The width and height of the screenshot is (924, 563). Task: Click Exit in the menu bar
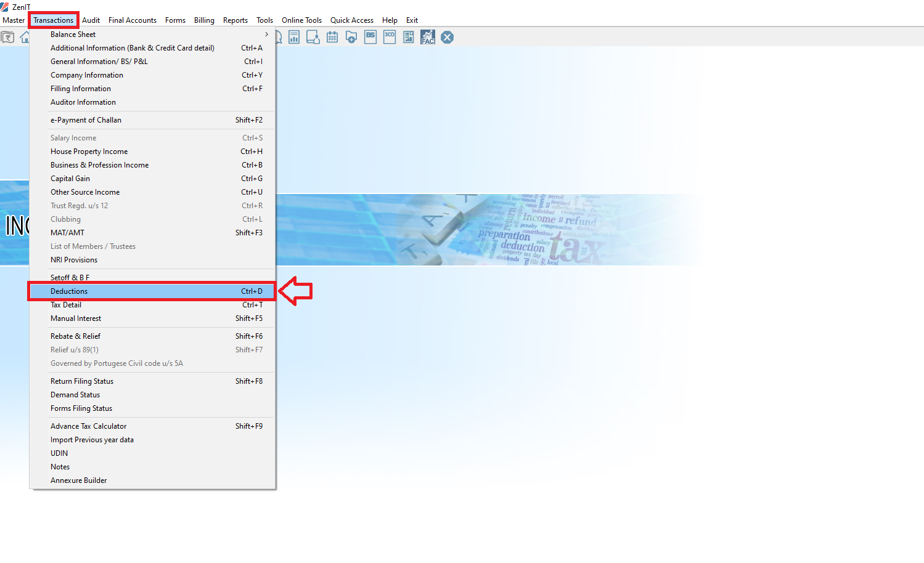pyautogui.click(x=412, y=20)
